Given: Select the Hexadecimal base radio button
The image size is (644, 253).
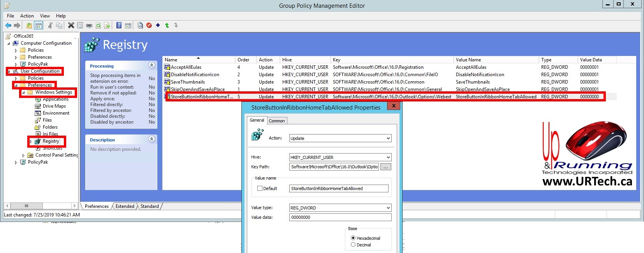Looking at the screenshot, I should coord(353,238).
